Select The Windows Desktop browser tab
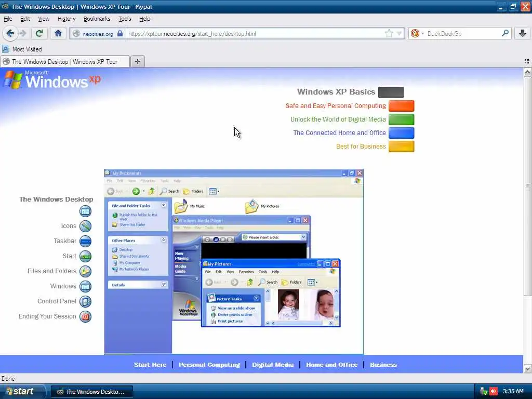Screen dimensions: 532x399 pyautogui.click(x=65, y=62)
